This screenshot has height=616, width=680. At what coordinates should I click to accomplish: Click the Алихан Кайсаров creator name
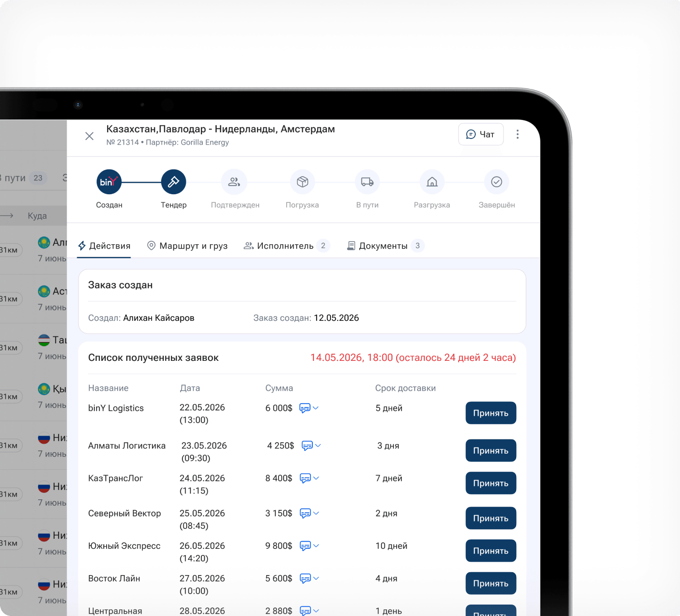(x=159, y=318)
